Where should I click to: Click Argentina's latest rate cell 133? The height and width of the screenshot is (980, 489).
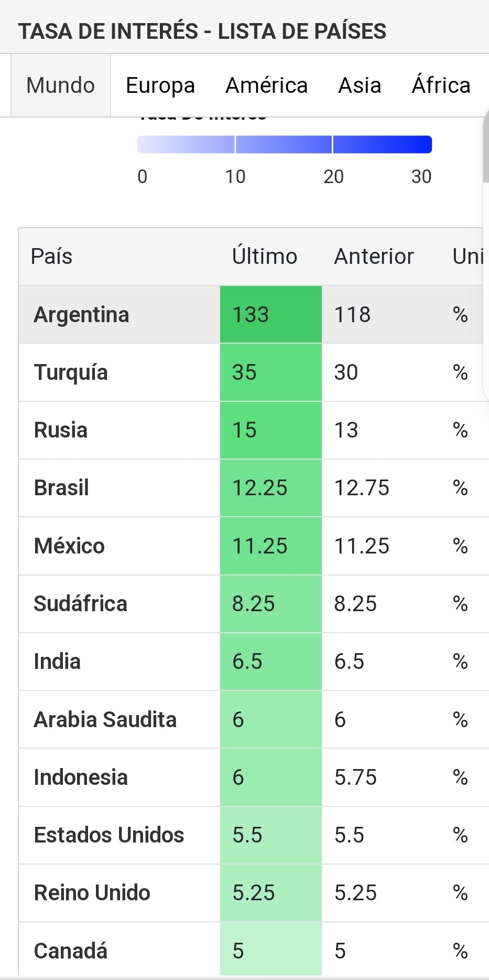click(x=270, y=315)
